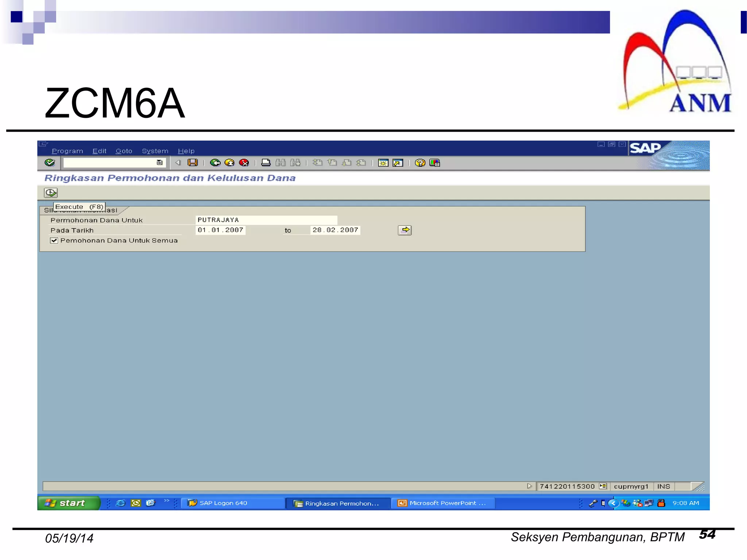
Task: Click the Help question mark icon
Action: 420,163
